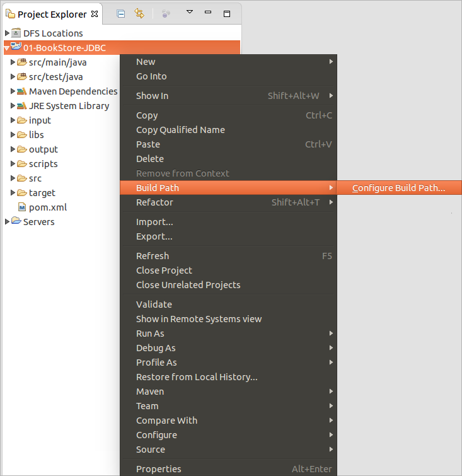Image resolution: width=462 pixels, height=476 pixels.
Task: Open the Project Explorer view menu triangle
Action: coord(190,12)
